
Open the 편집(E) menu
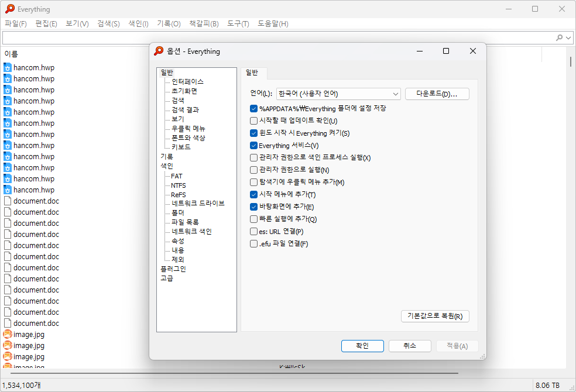[46, 24]
